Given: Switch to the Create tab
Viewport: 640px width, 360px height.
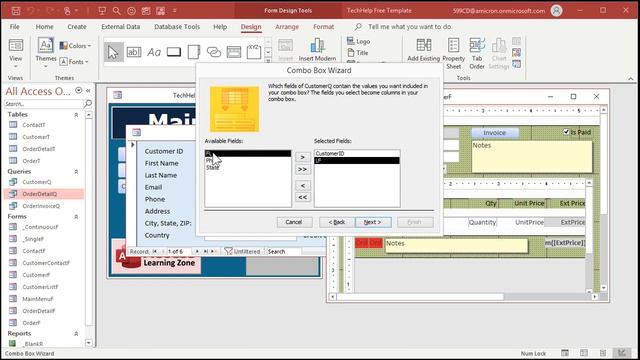Looking at the screenshot, I should coord(77,27).
